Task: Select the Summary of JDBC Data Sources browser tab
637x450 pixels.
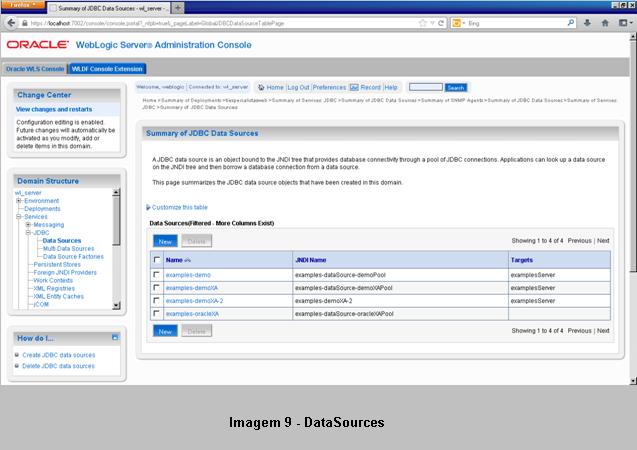Action: tap(109, 8)
